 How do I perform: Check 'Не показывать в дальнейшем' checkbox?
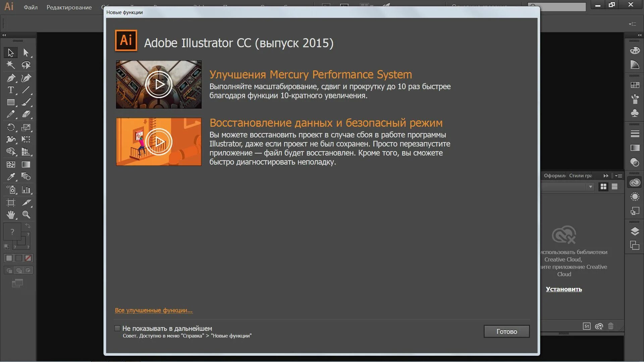click(117, 328)
